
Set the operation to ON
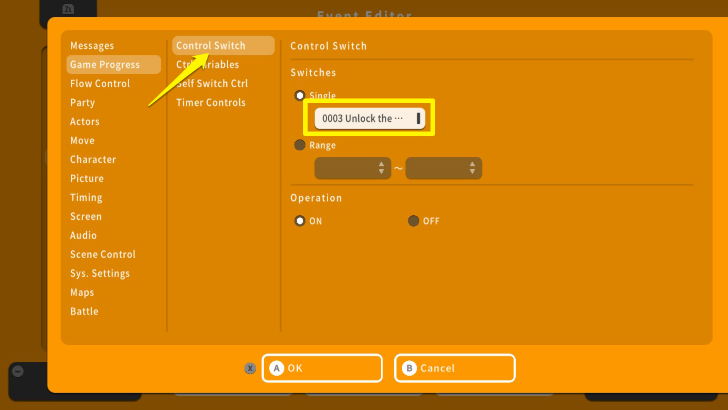coord(299,221)
